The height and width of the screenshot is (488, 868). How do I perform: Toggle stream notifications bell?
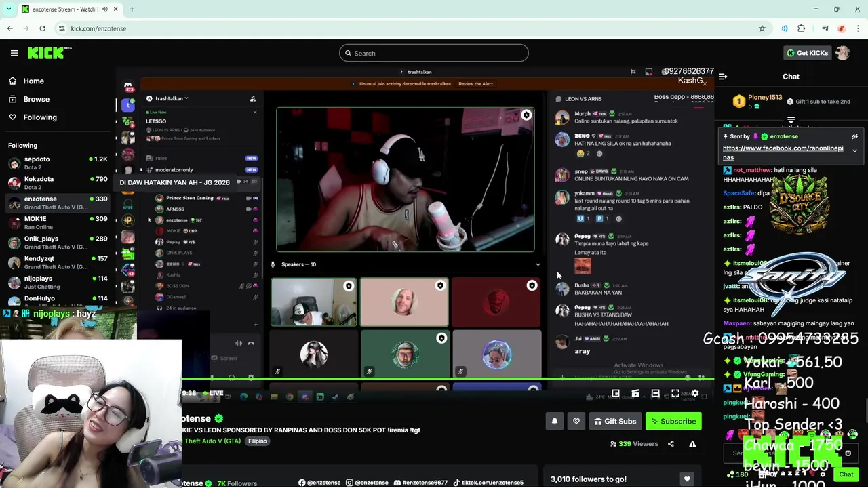pyautogui.click(x=554, y=422)
